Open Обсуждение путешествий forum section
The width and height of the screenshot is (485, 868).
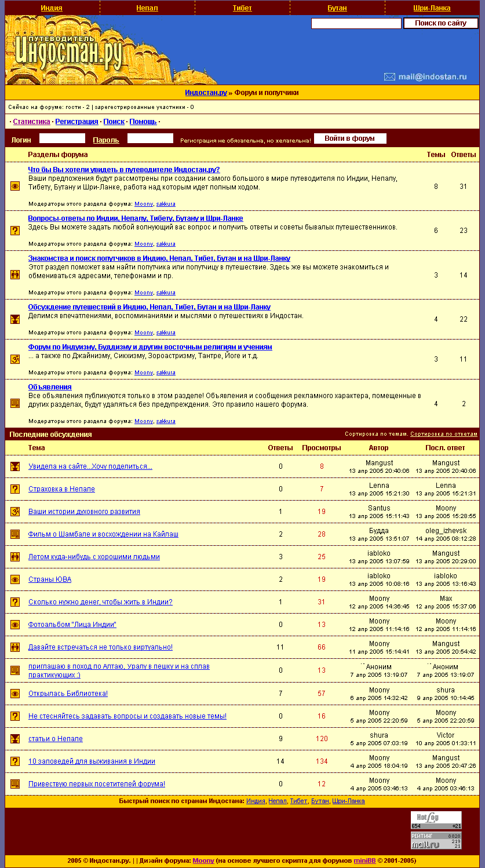(x=149, y=307)
